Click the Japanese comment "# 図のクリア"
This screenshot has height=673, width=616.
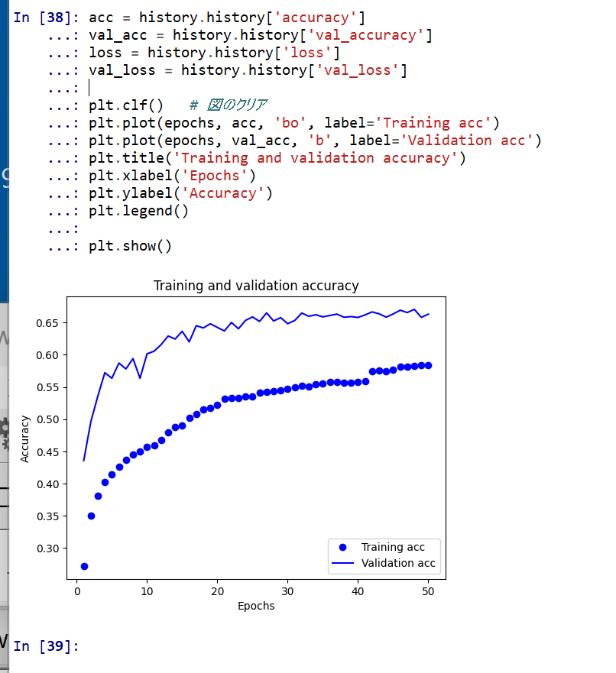[229, 105]
